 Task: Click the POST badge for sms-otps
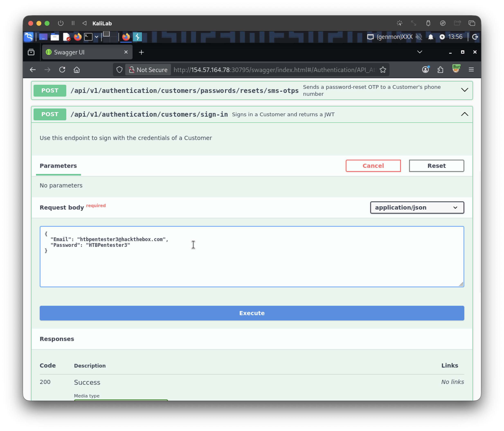pyautogui.click(x=50, y=90)
